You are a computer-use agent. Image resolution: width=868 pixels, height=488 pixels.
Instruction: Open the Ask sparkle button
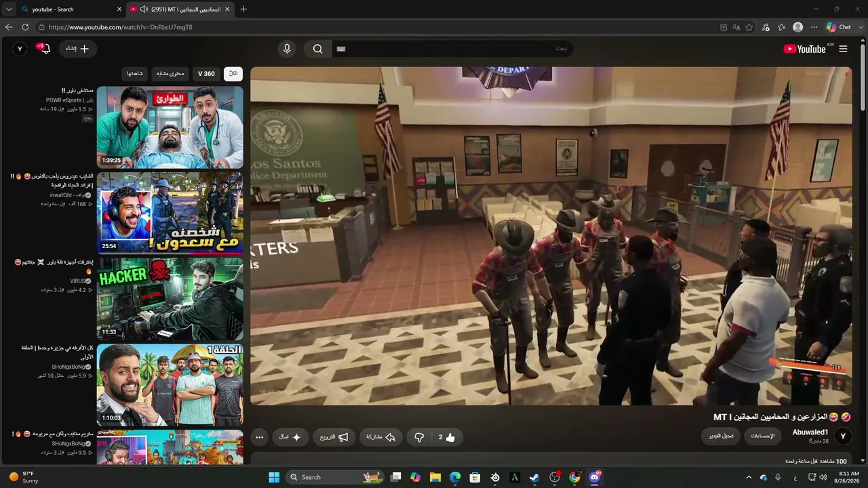click(x=291, y=437)
